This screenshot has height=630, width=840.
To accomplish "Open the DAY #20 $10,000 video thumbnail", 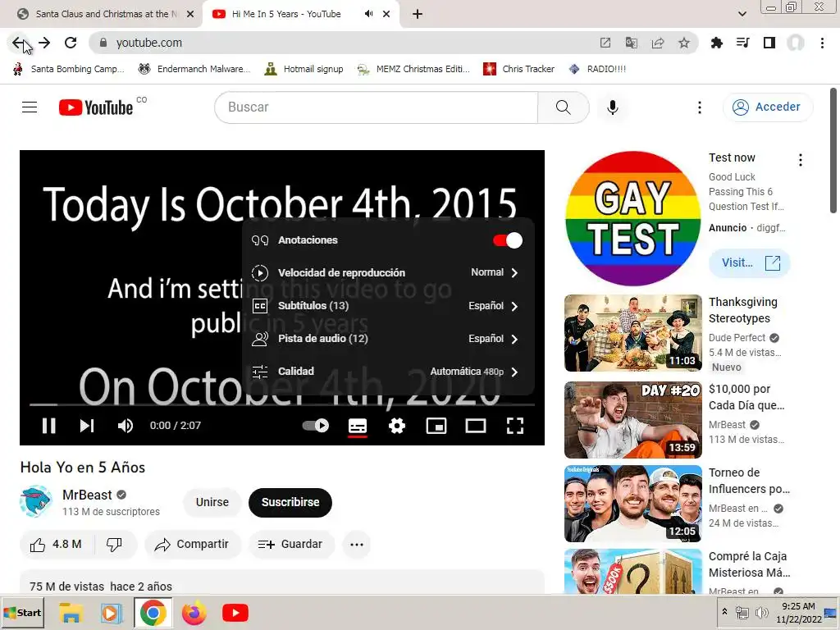I will pyautogui.click(x=632, y=420).
